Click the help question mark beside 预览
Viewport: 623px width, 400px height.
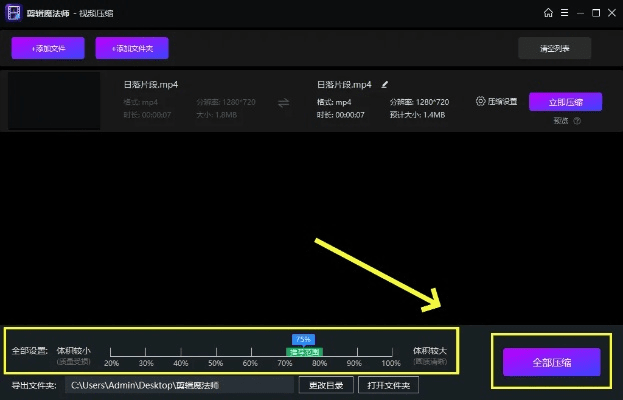(x=577, y=121)
